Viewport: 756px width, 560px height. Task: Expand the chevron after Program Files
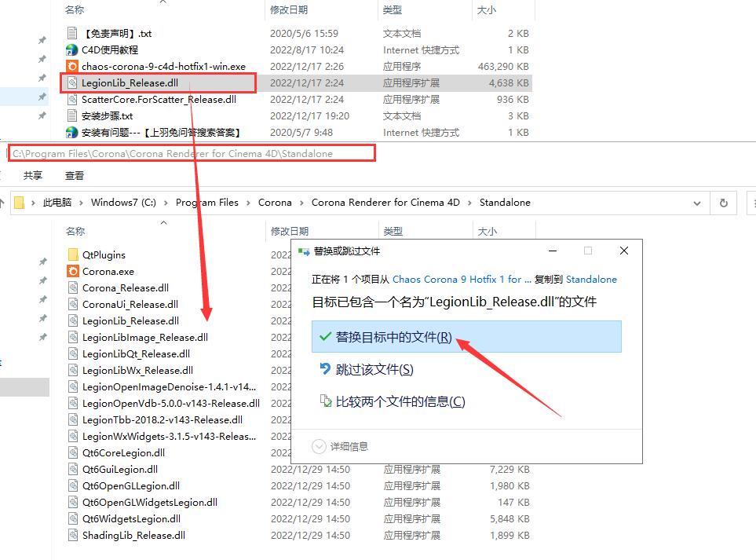point(248,203)
